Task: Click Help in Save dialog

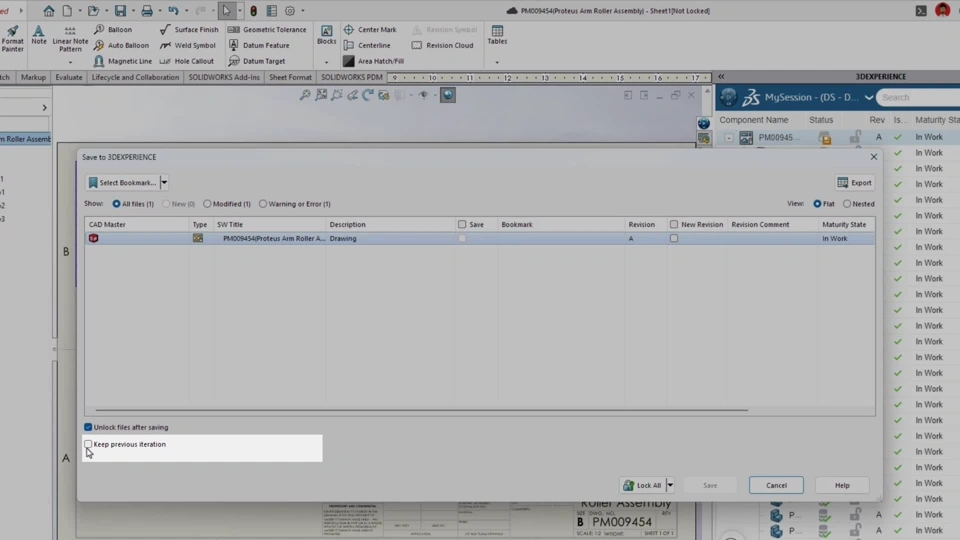Action: point(842,485)
